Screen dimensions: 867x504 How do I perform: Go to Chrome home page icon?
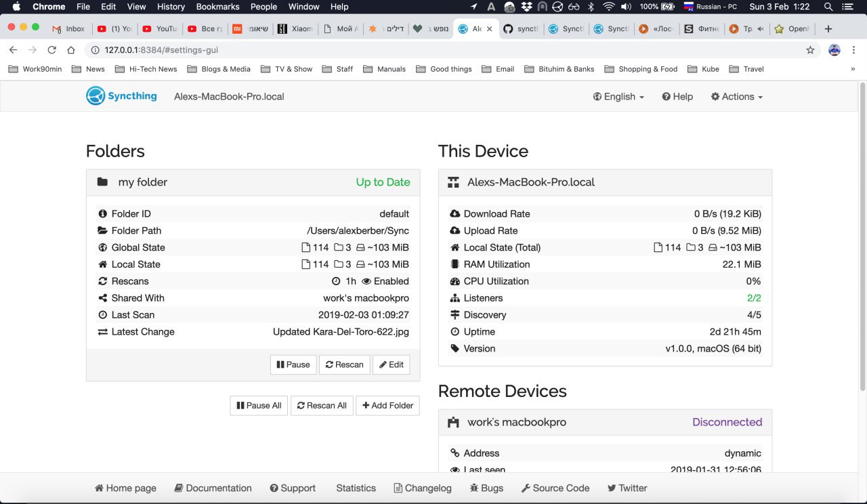click(x=71, y=50)
